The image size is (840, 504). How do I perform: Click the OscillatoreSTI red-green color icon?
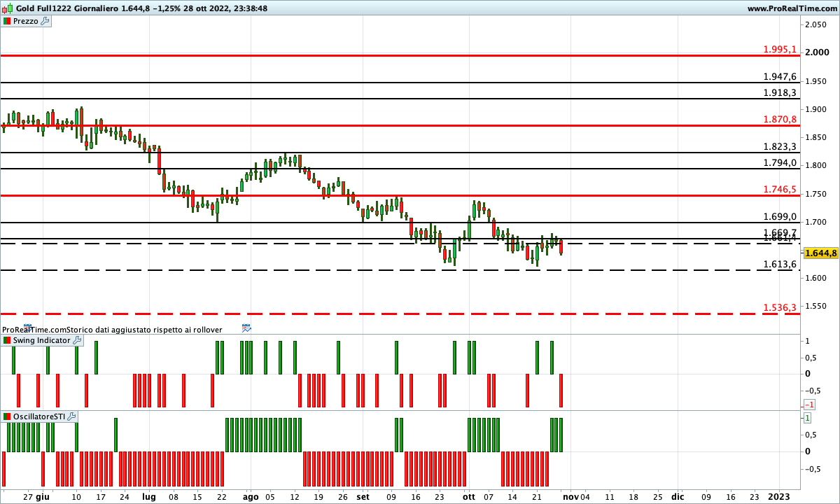click(x=7, y=416)
